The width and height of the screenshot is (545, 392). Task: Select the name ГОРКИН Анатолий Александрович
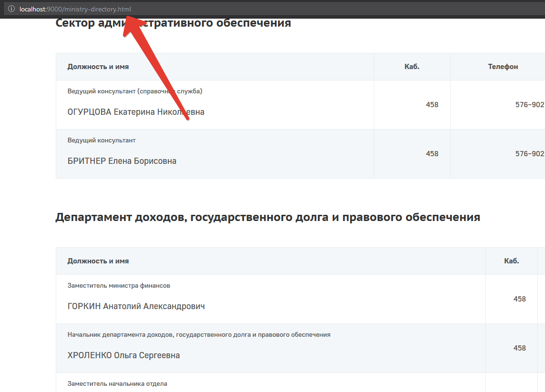pyautogui.click(x=136, y=306)
